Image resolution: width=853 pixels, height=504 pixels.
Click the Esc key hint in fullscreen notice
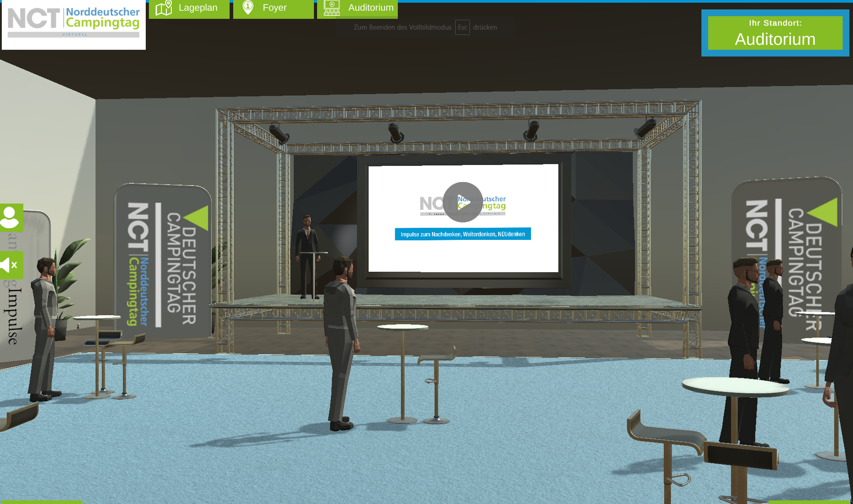tap(462, 27)
